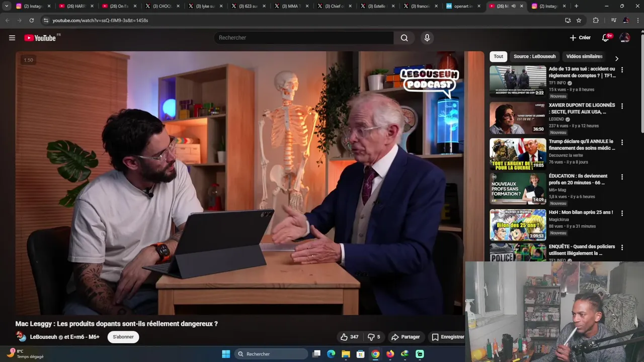
Task: Open the YouTube hamburger guide menu
Action: tap(12, 38)
